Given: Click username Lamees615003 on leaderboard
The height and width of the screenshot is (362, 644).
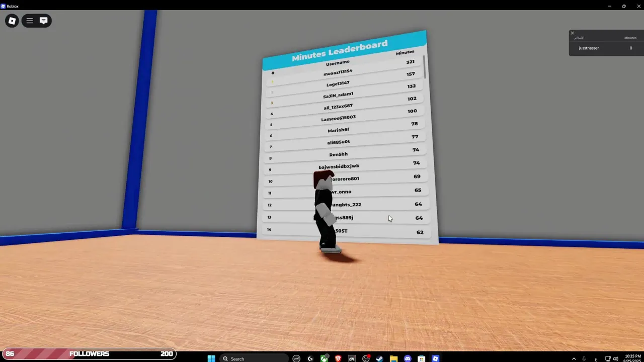Looking at the screenshot, I should coord(338,119).
